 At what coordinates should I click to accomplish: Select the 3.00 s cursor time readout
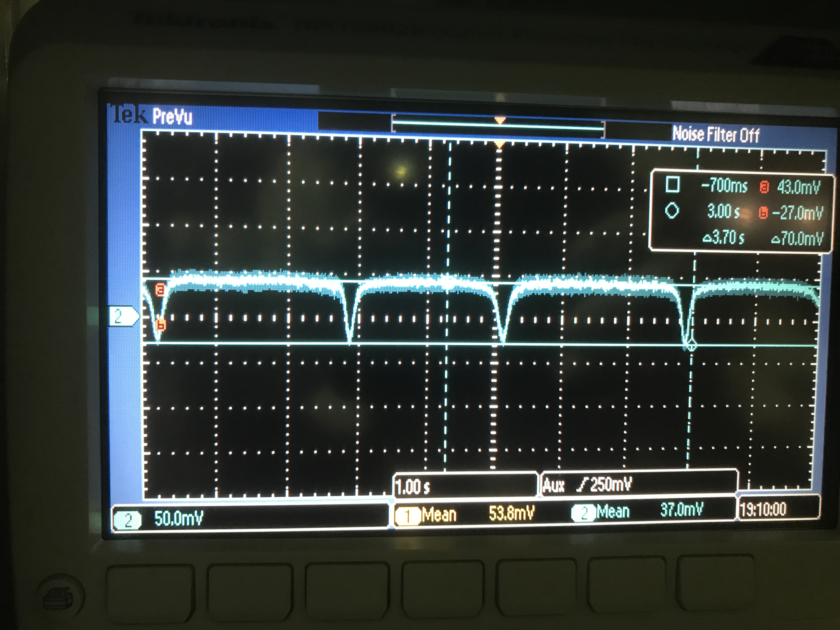tap(723, 211)
